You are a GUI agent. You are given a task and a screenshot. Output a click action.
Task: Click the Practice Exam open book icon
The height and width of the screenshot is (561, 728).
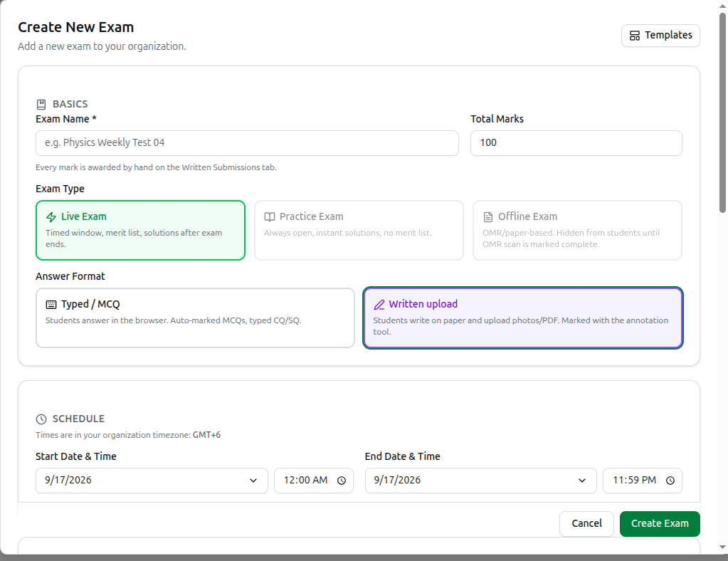click(270, 217)
